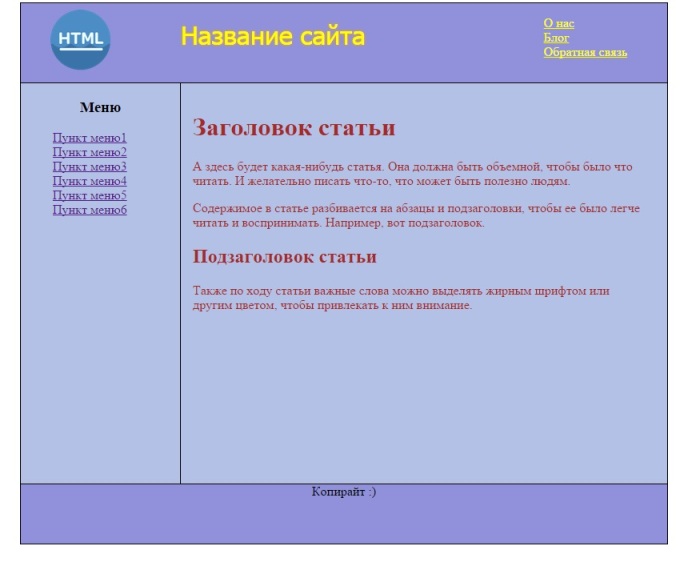The height and width of the screenshot is (562, 680).
Task: Click the paragraph starting "Содержимое в статье"
Action: (x=416, y=216)
